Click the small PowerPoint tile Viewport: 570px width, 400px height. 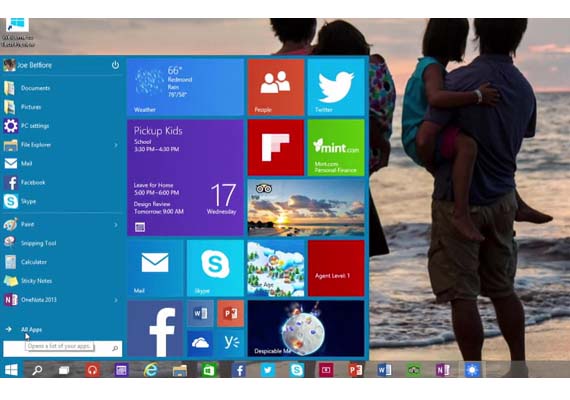click(230, 313)
